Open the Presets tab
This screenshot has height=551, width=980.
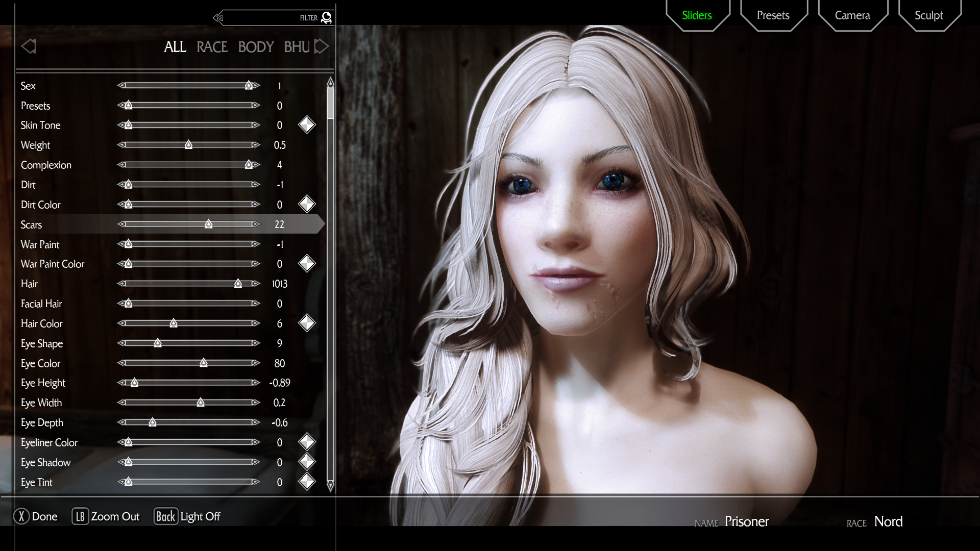[773, 15]
